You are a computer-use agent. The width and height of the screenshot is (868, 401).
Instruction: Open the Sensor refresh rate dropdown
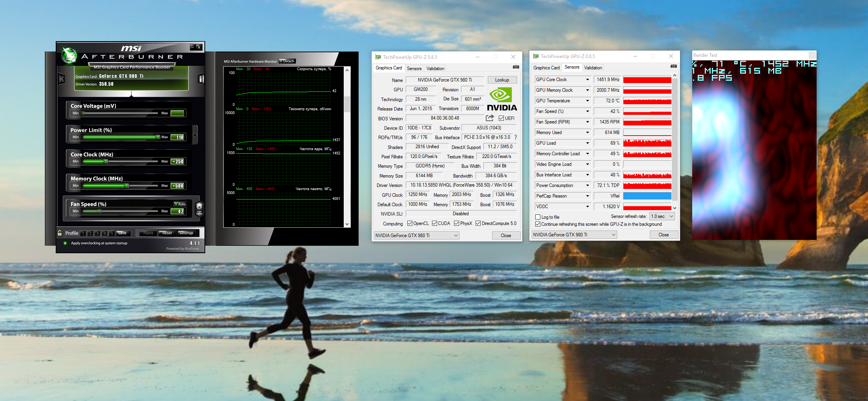pos(662,216)
